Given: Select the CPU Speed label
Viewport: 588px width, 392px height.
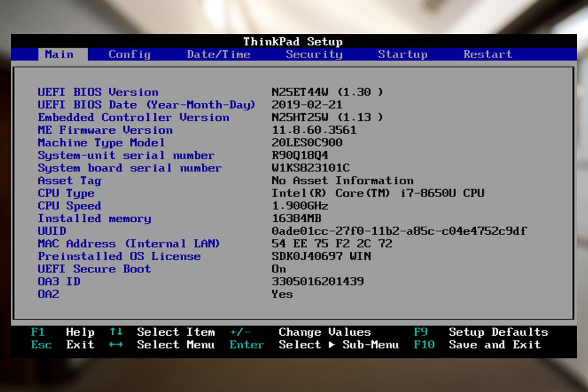Looking at the screenshot, I should click(70, 206).
